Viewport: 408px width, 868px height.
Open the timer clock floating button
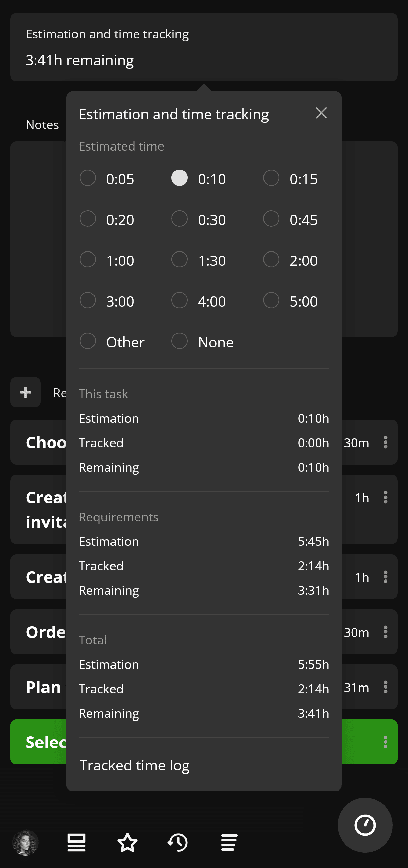click(x=365, y=825)
